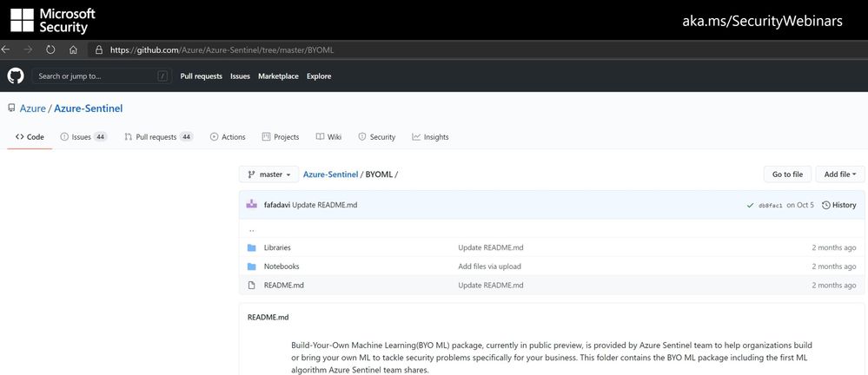The height and width of the screenshot is (375, 868).
Task: Open the Add file dropdown
Action: pos(839,174)
